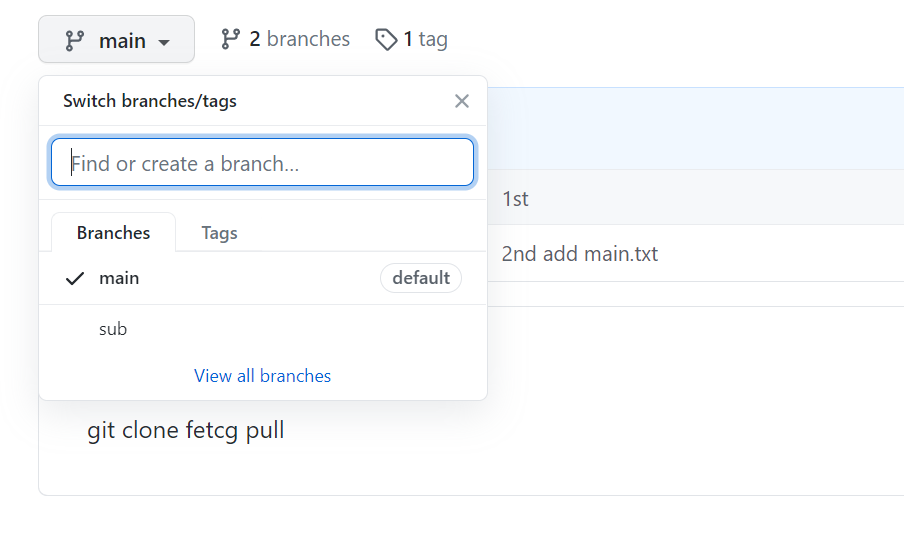
Task: Click the tag icon next to 1 tag
Action: (x=386, y=40)
